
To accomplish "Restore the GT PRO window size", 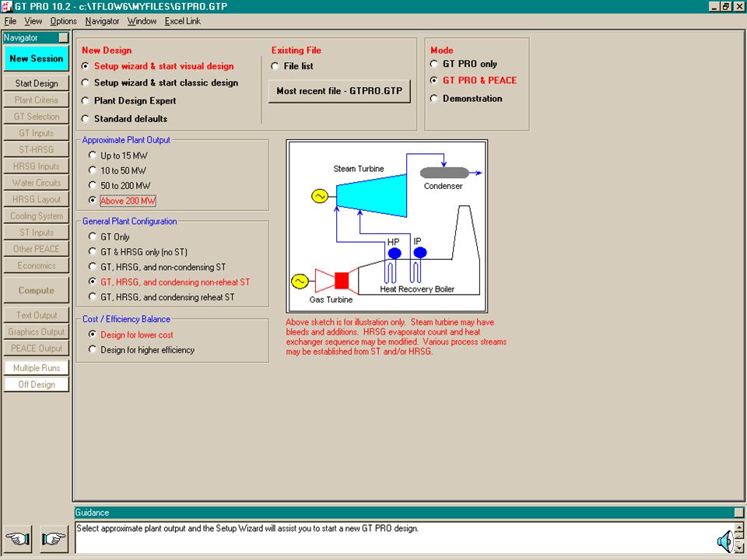I will 725,6.
